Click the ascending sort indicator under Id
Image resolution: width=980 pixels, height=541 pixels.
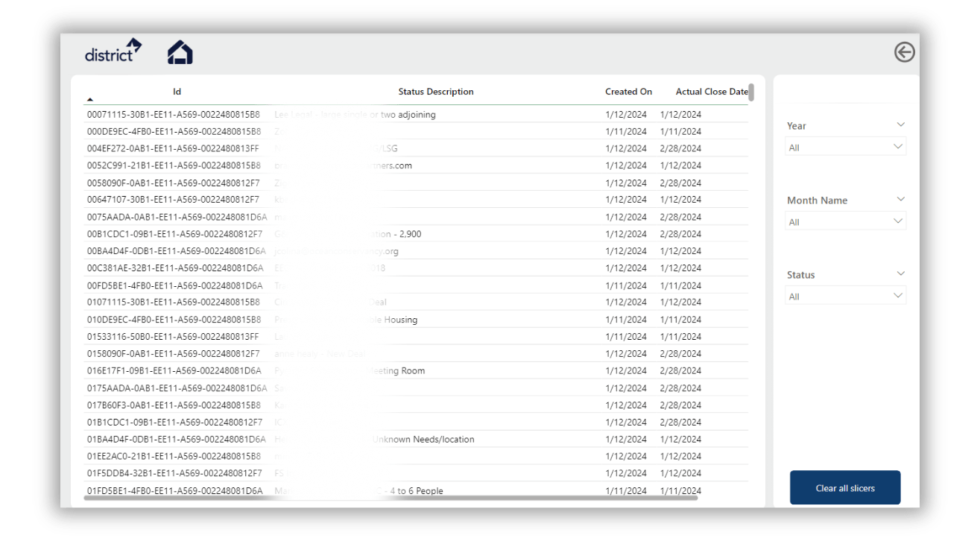(90, 98)
